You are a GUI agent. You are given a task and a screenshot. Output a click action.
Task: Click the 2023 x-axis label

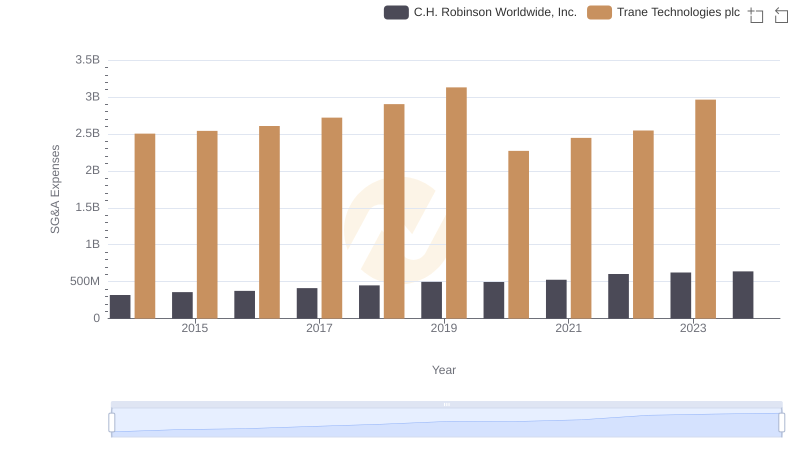pos(693,328)
